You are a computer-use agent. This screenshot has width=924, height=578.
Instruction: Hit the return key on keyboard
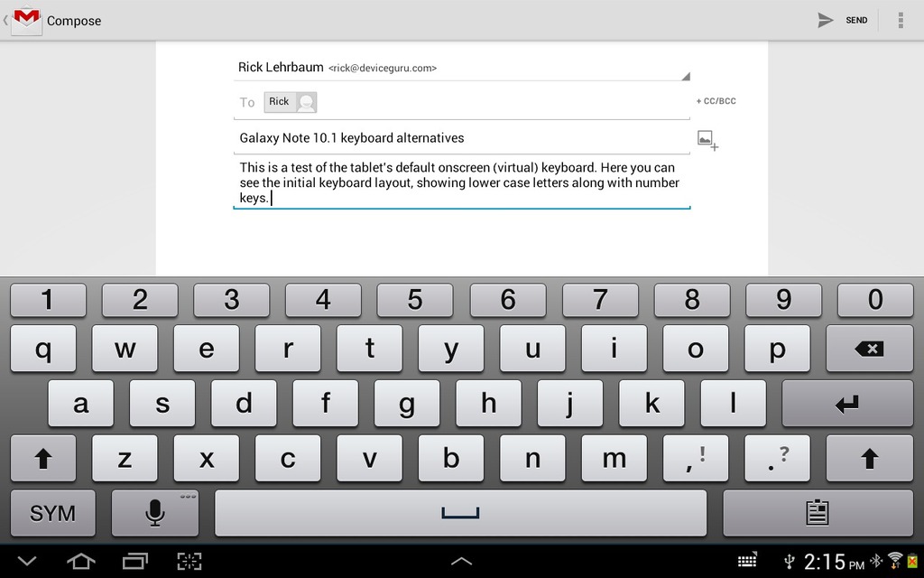(x=847, y=404)
